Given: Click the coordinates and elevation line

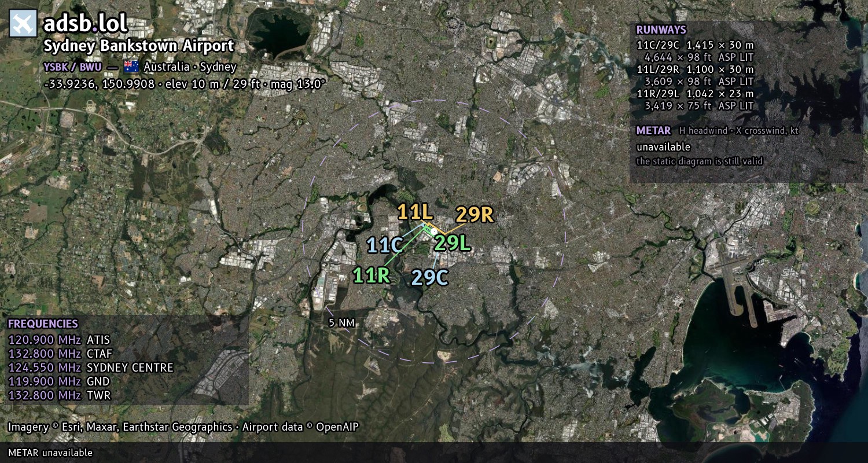Looking at the screenshot, I should click(185, 84).
